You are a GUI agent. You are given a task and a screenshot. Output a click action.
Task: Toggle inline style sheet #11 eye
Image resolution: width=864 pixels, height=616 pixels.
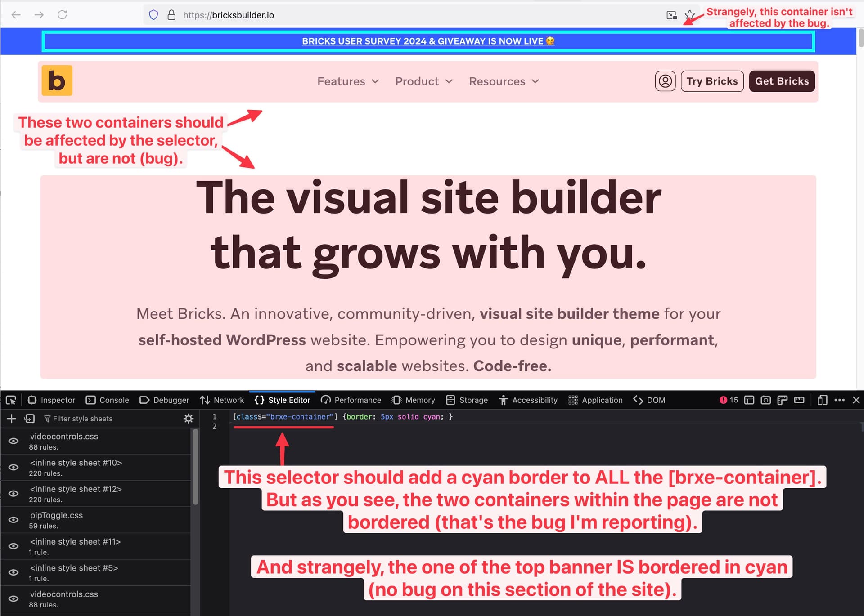[x=14, y=546]
